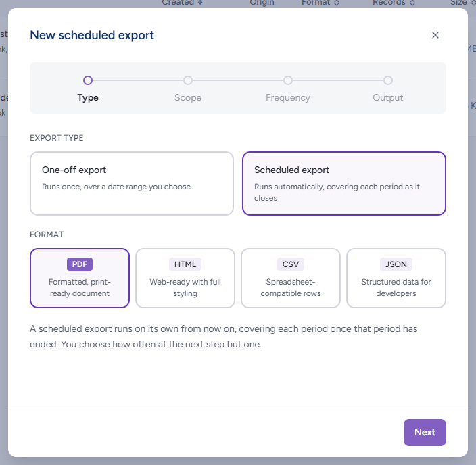Choose the JSON format card
The width and height of the screenshot is (476, 465).
(396, 278)
